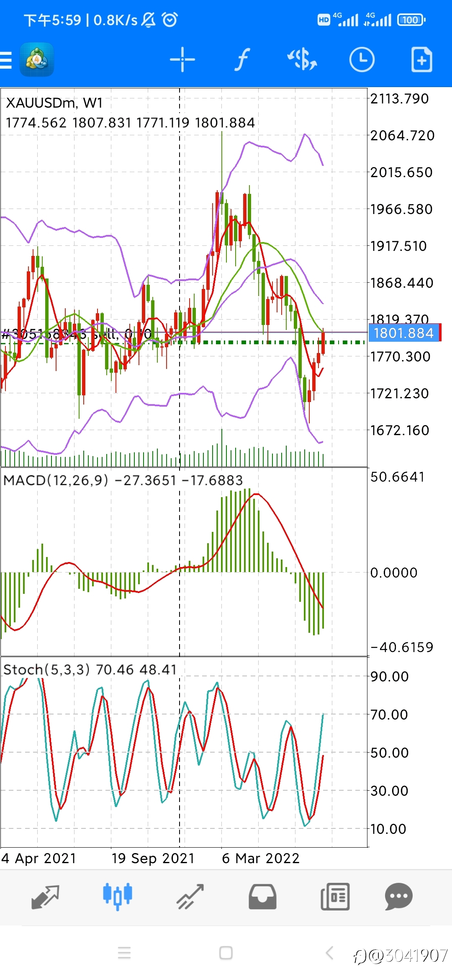Viewport: 452px width, 980px height.
Task: Select the Chart candlestick tab
Action: tap(118, 897)
